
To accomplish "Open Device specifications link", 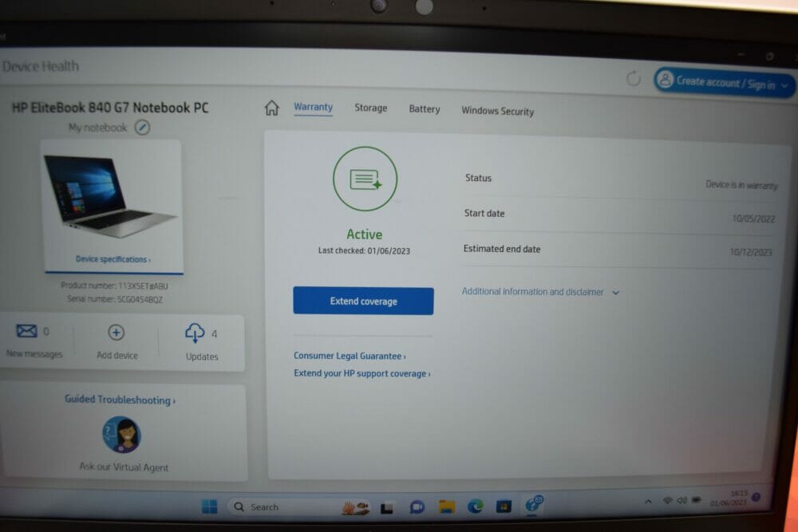I will [x=113, y=259].
